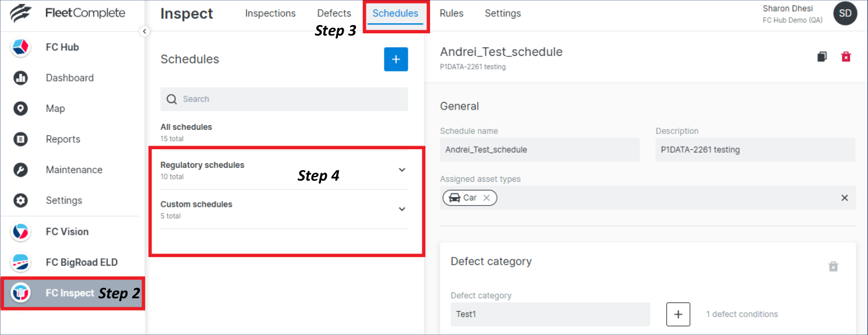Click the search magnifier icon
This screenshot has height=335, width=868.
(x=172, y=99)
